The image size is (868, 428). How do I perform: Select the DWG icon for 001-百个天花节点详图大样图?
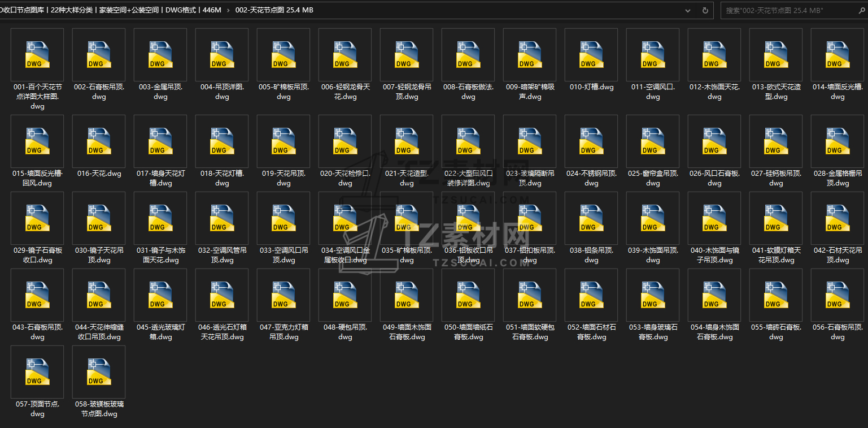click(37, 55)
